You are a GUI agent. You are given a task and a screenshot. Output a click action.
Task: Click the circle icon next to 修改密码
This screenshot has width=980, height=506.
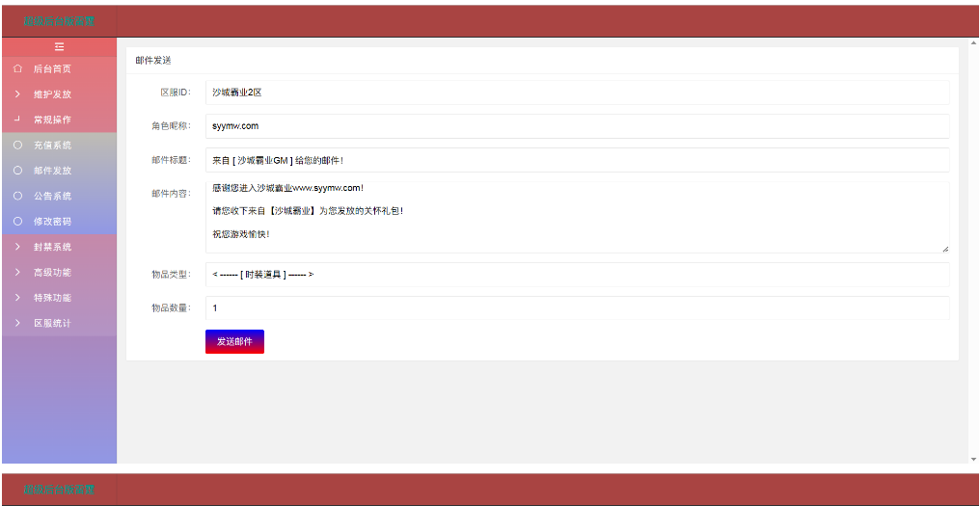17,222
